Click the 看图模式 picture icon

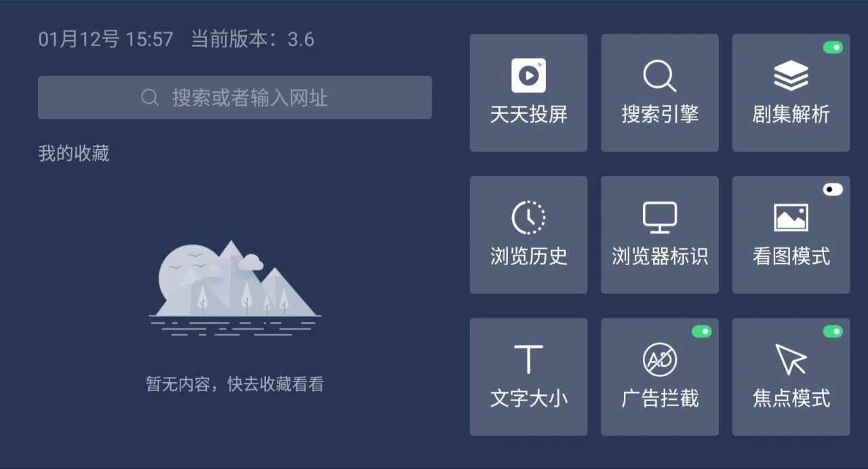pos(791,218)
